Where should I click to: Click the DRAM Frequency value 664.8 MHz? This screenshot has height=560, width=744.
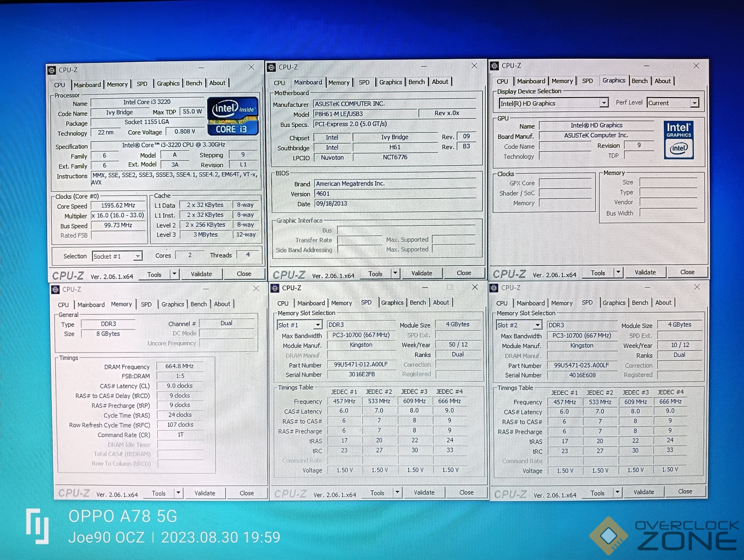179,366
